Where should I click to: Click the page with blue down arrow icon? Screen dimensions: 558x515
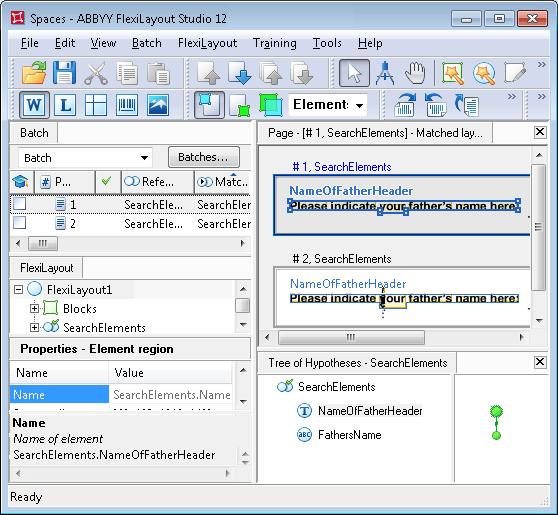(239, 73)
